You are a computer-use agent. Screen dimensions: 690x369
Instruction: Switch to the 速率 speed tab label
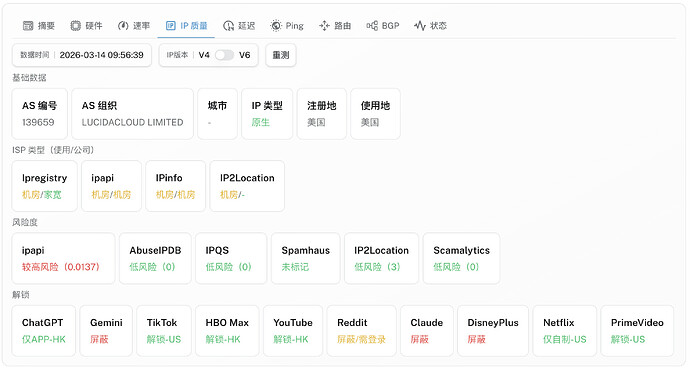(x=141, y=26)
